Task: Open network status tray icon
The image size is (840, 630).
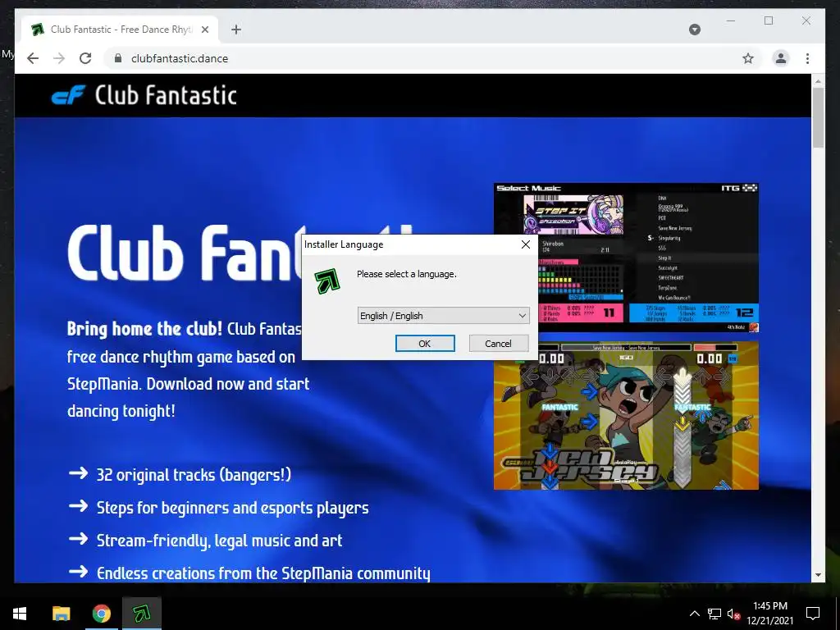Action: click(x=714, y=614)
